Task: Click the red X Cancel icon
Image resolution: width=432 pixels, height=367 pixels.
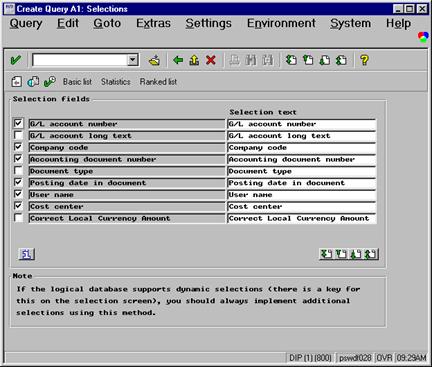Action: pos(211,60)
